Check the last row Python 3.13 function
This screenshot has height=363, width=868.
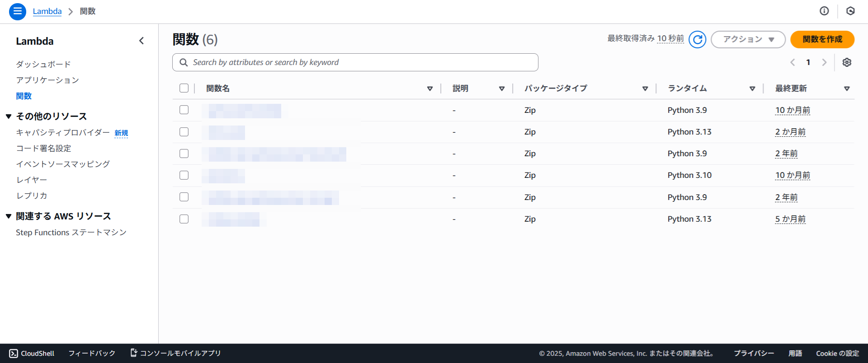(x=184, y=219)
